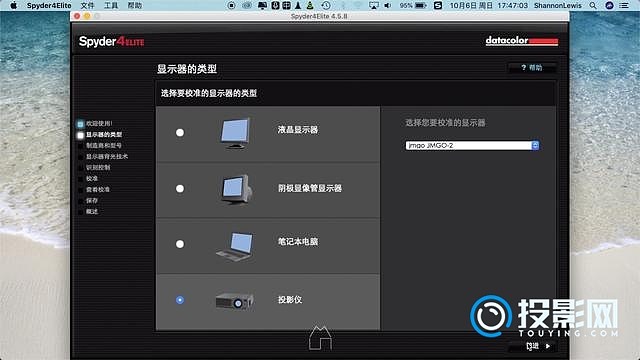640x360 pixels.
Task: Open the Apple menu
Action: pos(13,5)
